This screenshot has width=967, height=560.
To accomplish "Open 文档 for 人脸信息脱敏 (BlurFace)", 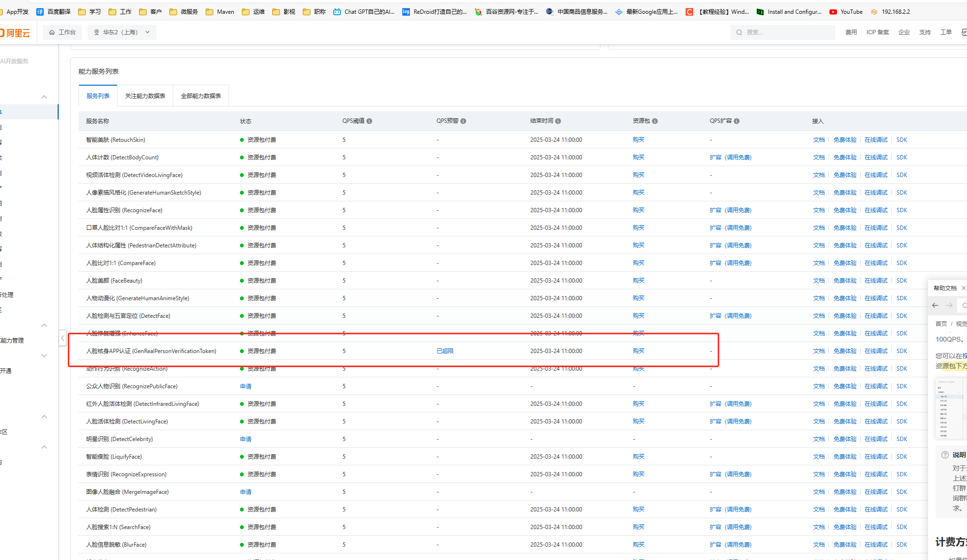I will [819, 545].
